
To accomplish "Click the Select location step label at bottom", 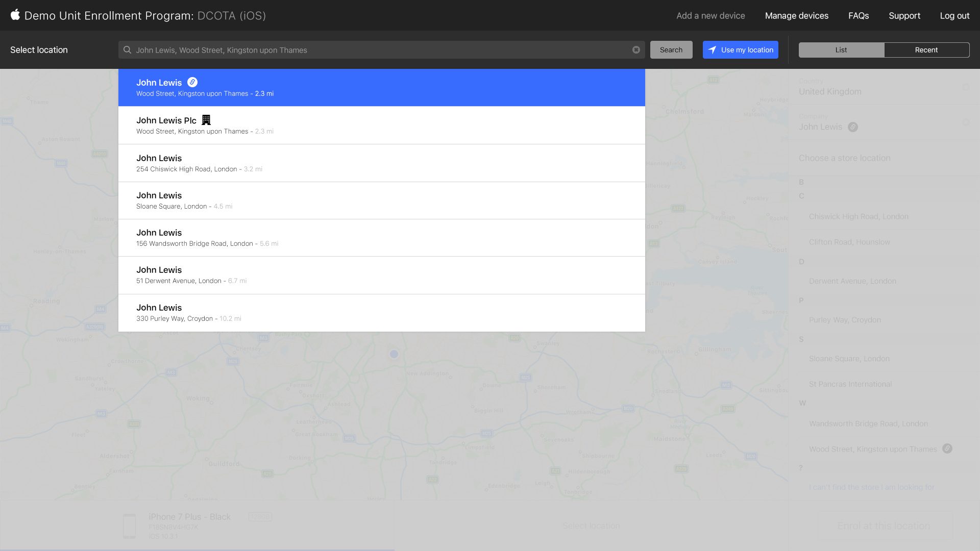I will (x=591, y=526).
